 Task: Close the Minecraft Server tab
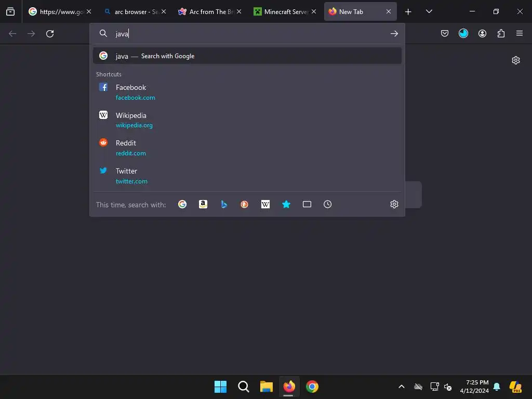pyautogui.click(x=314, y=11)
